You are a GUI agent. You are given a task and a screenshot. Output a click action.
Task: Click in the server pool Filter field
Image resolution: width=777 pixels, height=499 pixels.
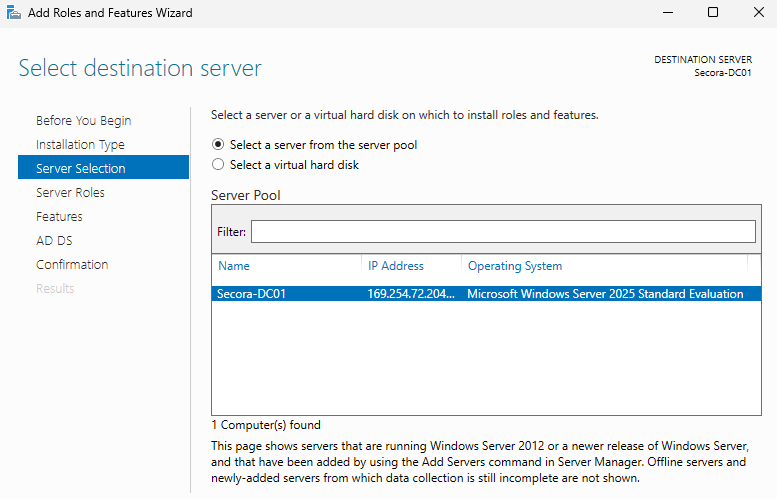click(x=503, y=232)
